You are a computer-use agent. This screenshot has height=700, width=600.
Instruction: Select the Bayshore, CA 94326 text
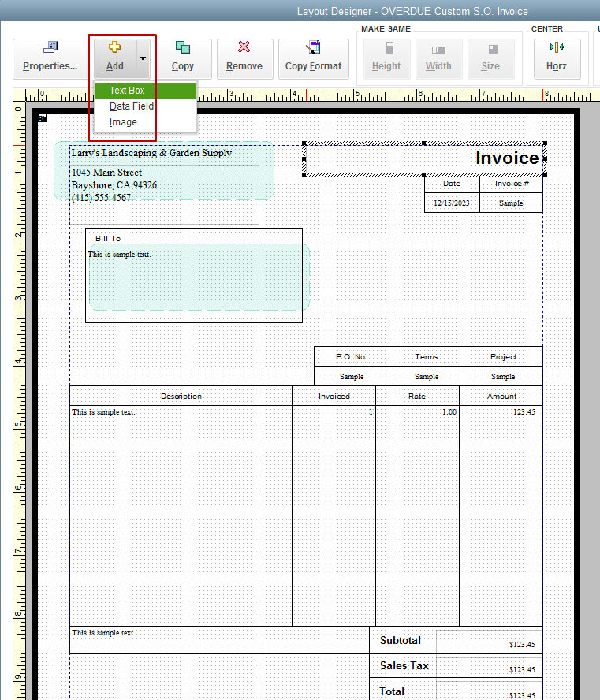(x=114, y=185)
